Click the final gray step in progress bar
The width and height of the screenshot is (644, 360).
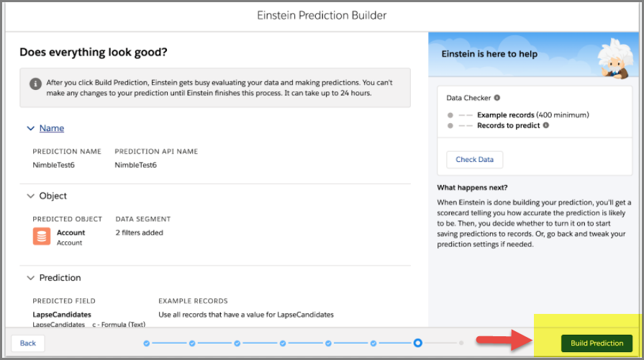(x=462, y=343)
